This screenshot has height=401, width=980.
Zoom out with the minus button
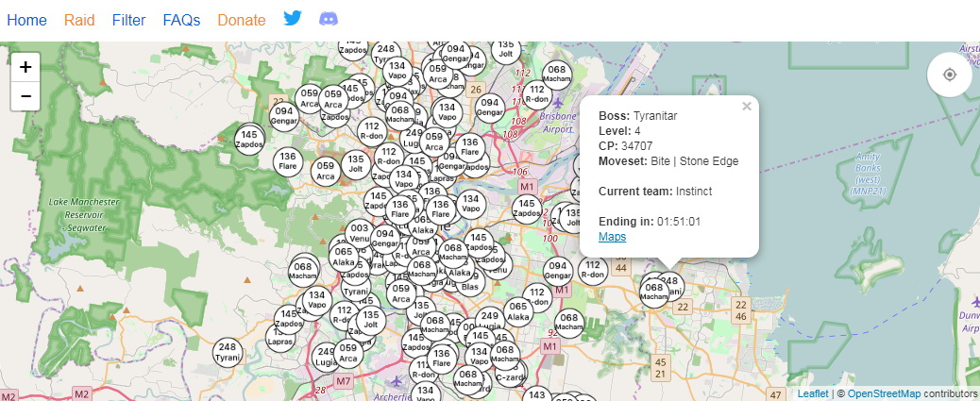click(x=25, y=95)
